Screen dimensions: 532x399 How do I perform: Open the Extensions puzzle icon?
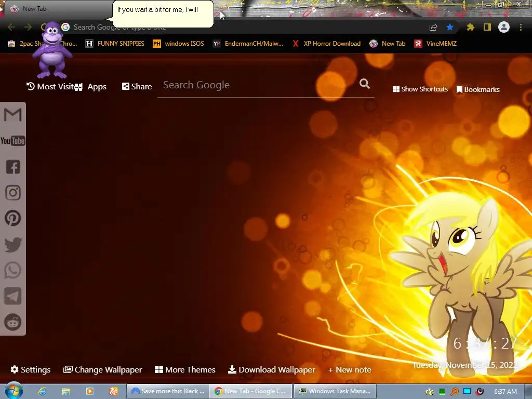[x=471, y=27]
